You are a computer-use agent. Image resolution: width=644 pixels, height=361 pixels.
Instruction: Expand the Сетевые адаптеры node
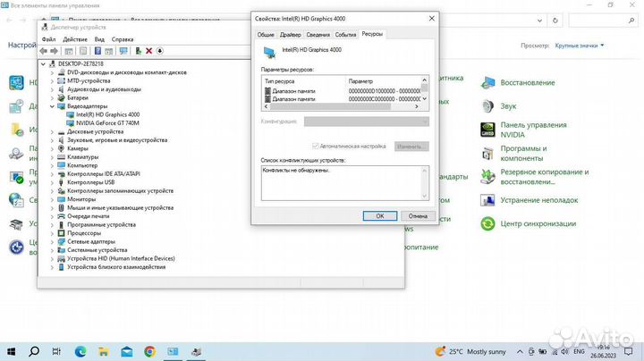[x=52, y=241]
